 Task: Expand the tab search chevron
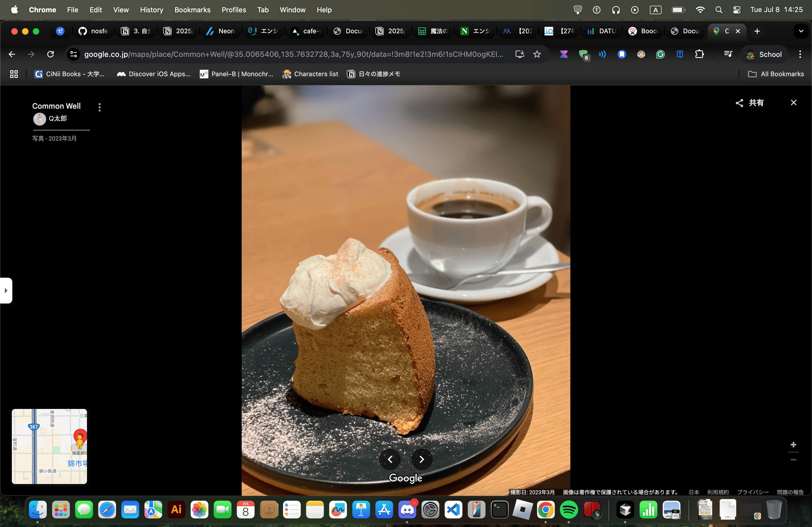click(801, 31)
